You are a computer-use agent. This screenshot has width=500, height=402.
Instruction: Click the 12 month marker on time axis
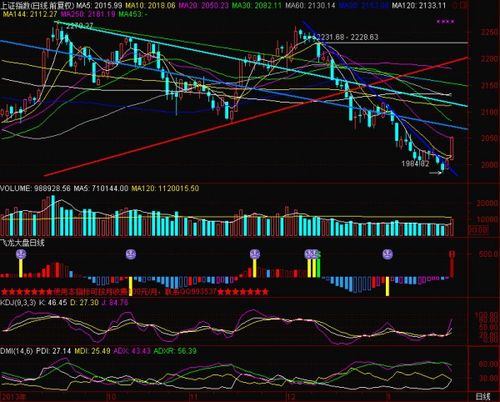point(291,397)
